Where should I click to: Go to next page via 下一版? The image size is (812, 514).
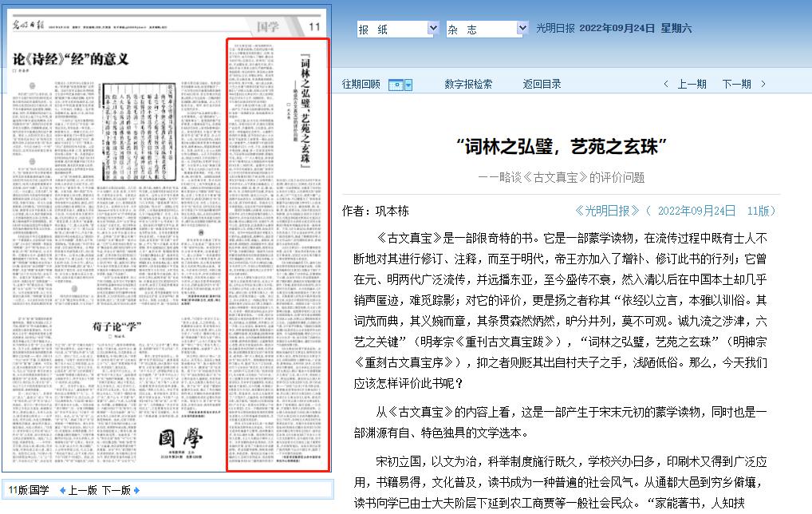(x=116, y=490)
